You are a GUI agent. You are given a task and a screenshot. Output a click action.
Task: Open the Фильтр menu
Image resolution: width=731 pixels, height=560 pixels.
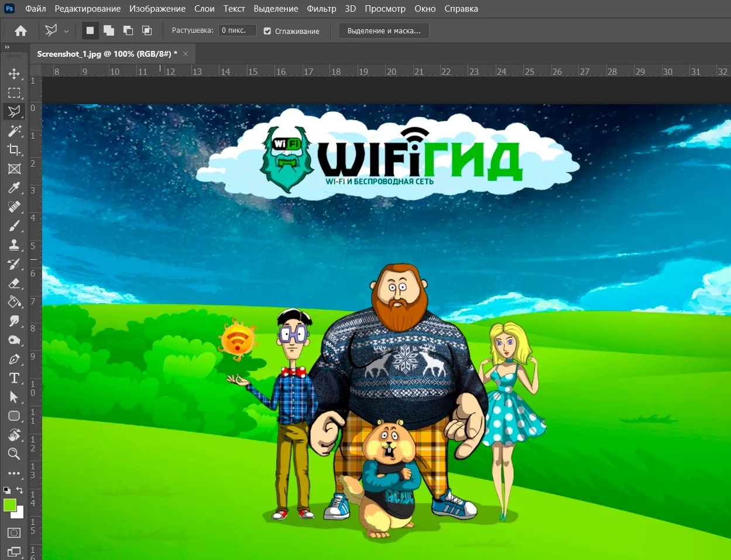(321, 9)
